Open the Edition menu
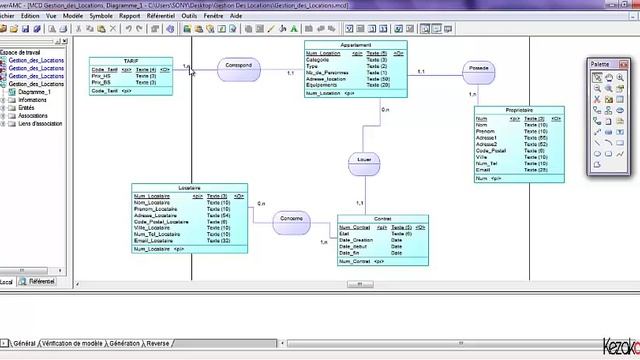The width and height of the screenshot is (640, 360). click(x=30, y=16)
